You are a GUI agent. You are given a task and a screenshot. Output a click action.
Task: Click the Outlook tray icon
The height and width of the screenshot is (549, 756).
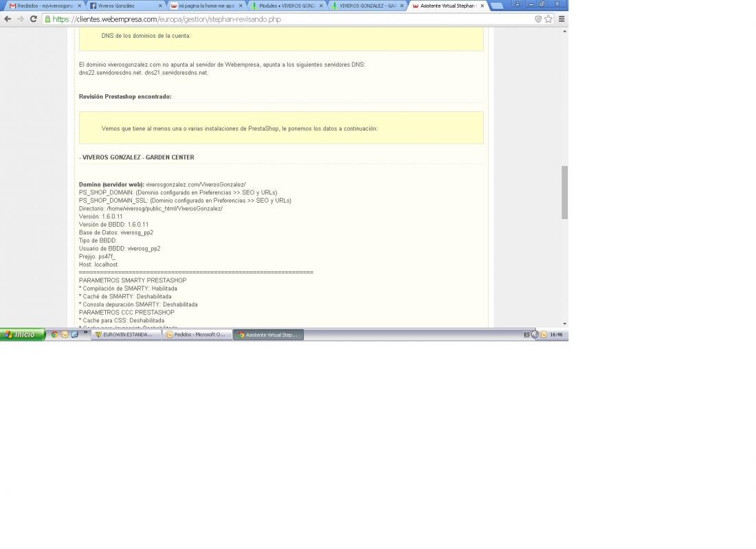pyautogui.click(x=544, y=335)
